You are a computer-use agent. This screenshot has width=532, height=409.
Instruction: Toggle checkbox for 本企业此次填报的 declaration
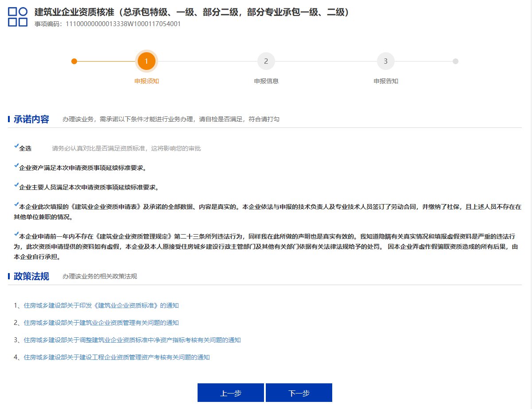coord(16,204)
